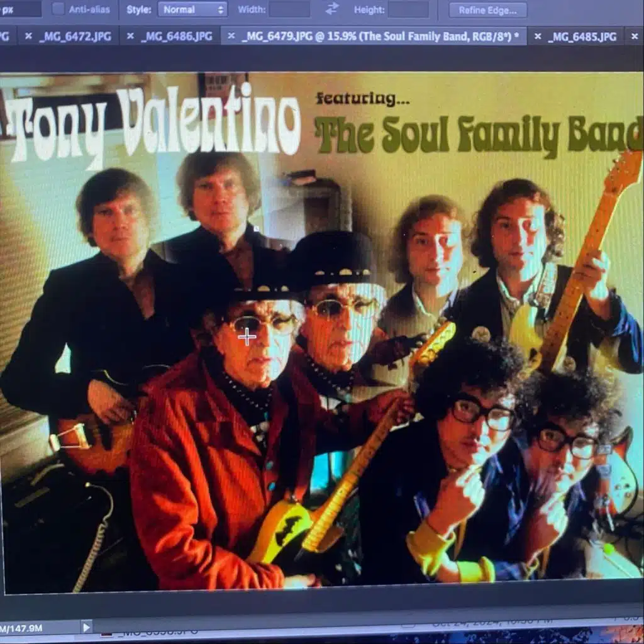This screenshot has height=644, width=644.
Task: Close the active _MG_6479.JPG document tab
Action: pos(231,36)
